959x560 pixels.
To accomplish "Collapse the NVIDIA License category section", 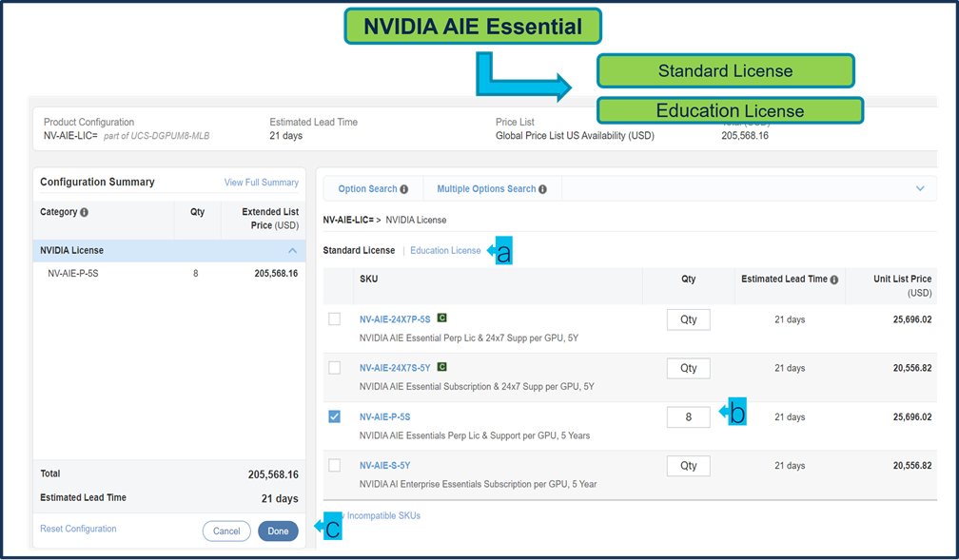I will coord(292,250).
